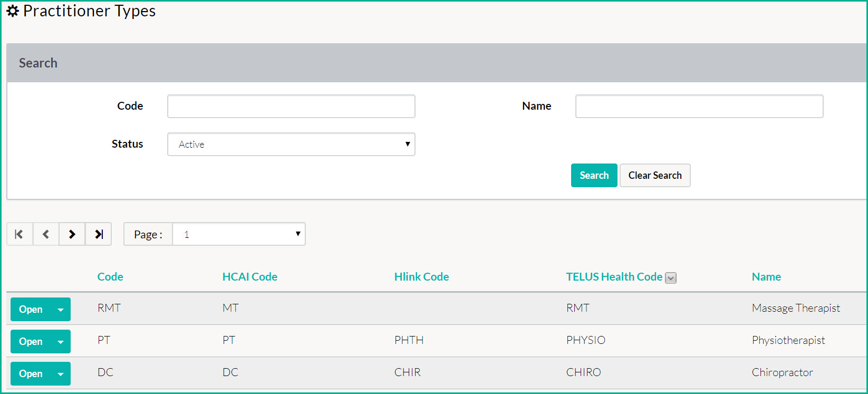
Task: Select the Physiotherapist name cell
Action: coord(788,340)
